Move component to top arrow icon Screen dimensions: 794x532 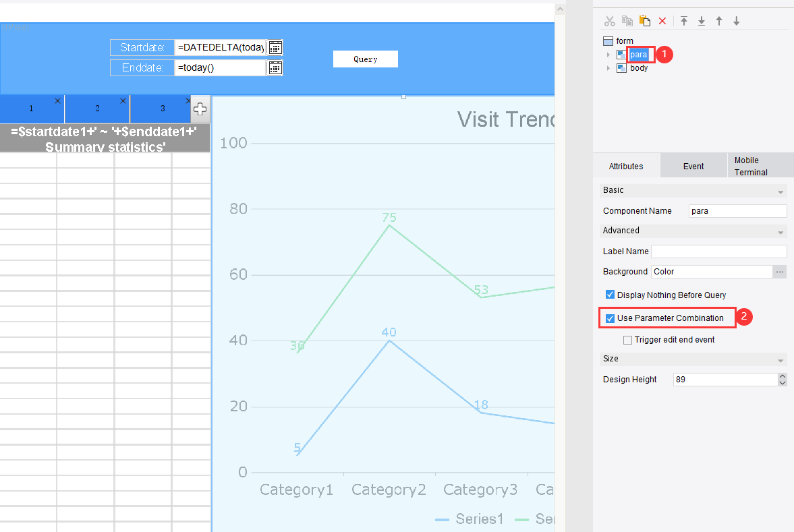684,21
